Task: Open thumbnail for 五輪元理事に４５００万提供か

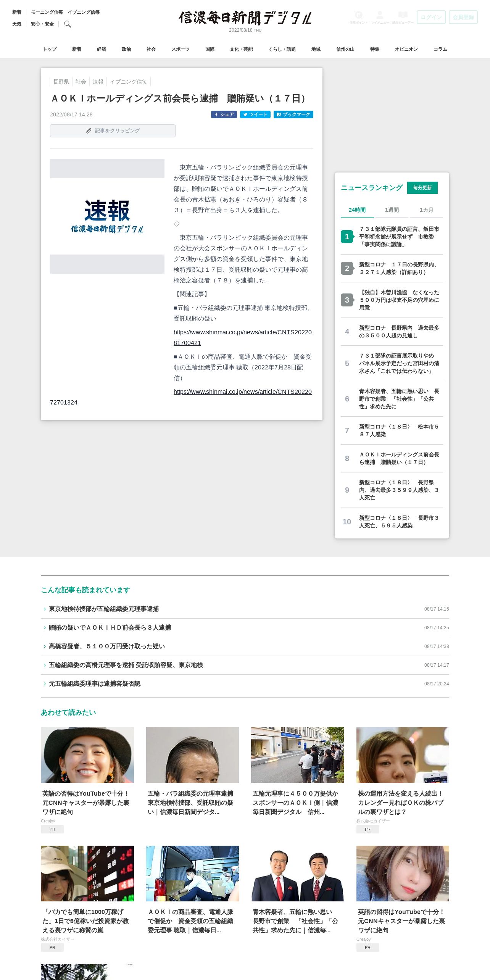Action: 298,755
